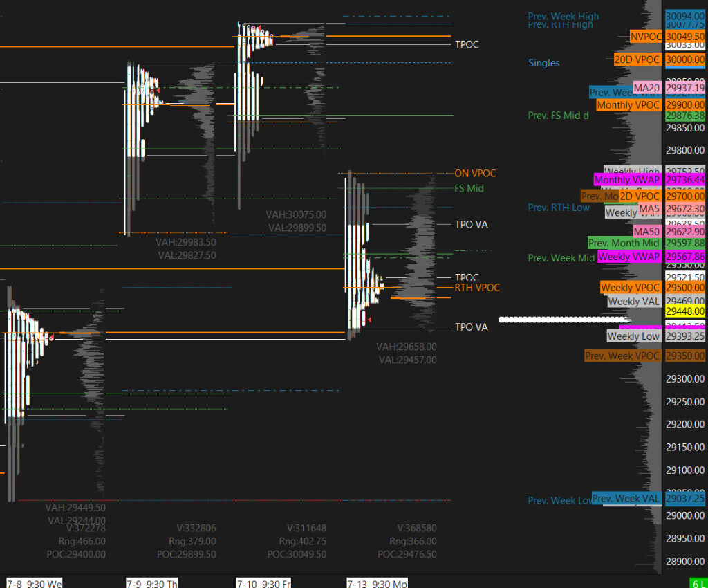
Task: Click the 29393.25 price tag
Action: tap(685, 336)
